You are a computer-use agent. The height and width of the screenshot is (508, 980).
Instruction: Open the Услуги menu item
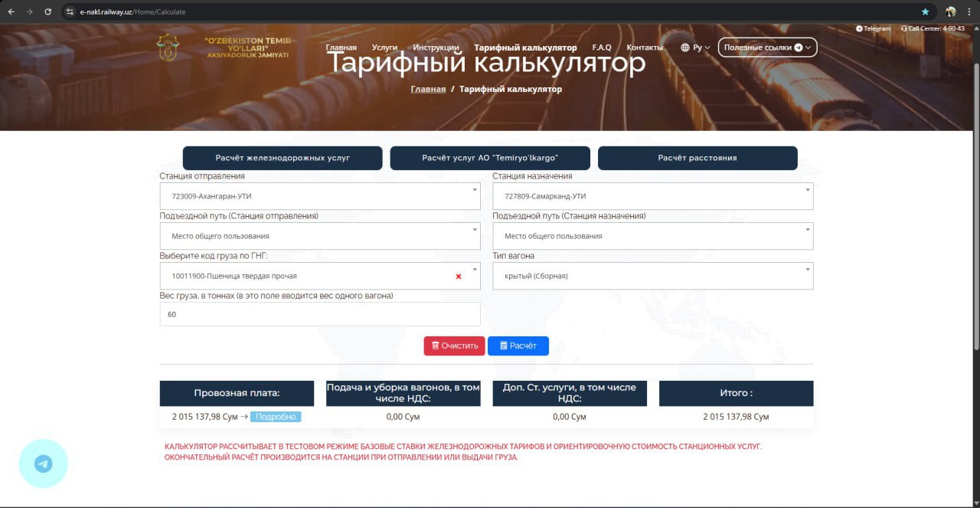pos(384,48)
